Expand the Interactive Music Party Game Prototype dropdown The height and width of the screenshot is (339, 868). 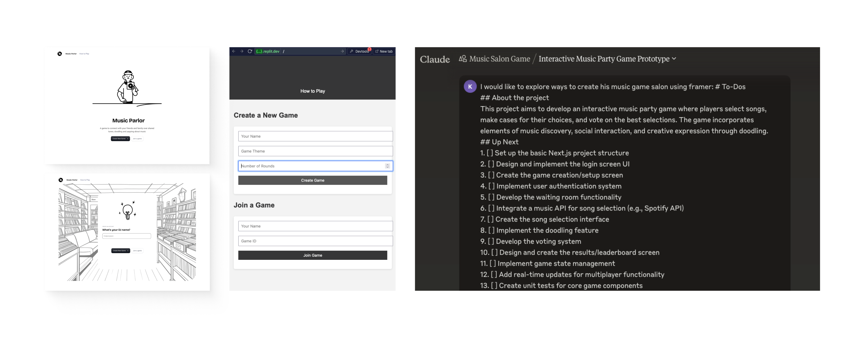coord(674,59)
